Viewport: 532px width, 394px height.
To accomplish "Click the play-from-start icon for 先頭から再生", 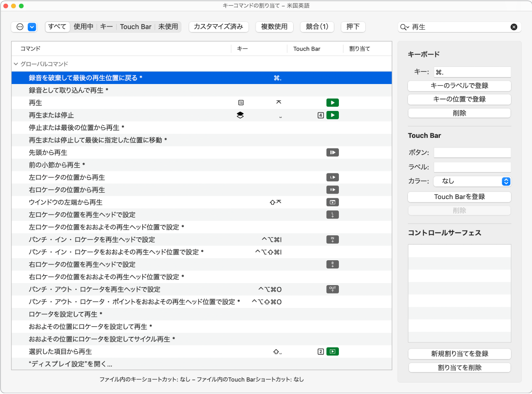I will (332, 152).
